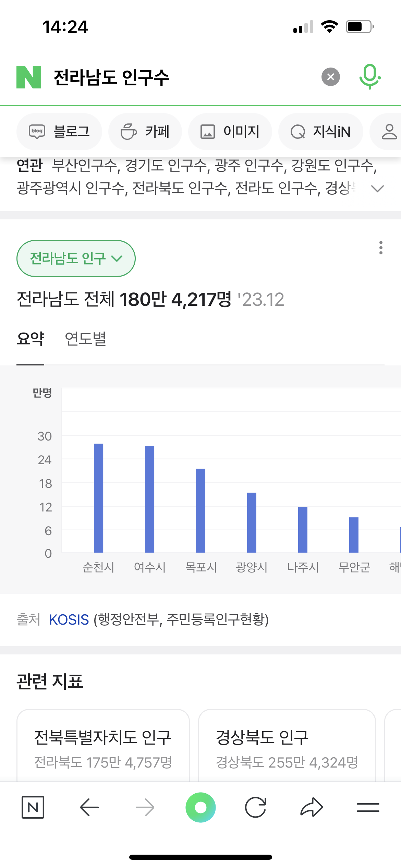Screen dimensions: 401x868
Task: Open Naver home from bottom bar icon
Action: click(33, 807)
